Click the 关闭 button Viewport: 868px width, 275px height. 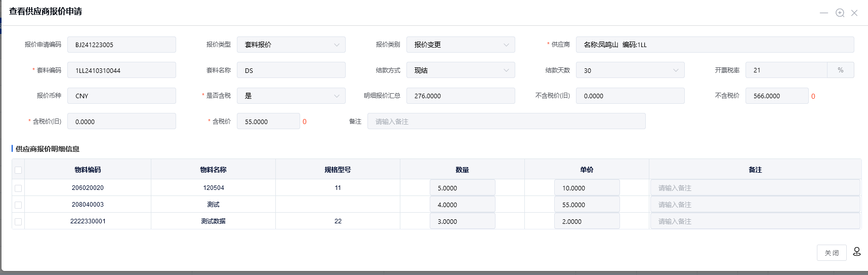831,253
